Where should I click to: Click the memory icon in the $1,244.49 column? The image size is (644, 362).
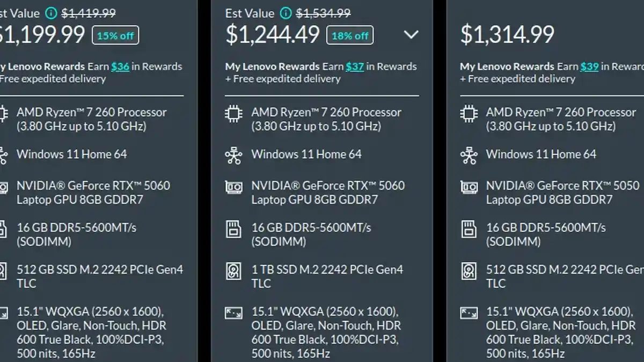(x=233, y=229)
